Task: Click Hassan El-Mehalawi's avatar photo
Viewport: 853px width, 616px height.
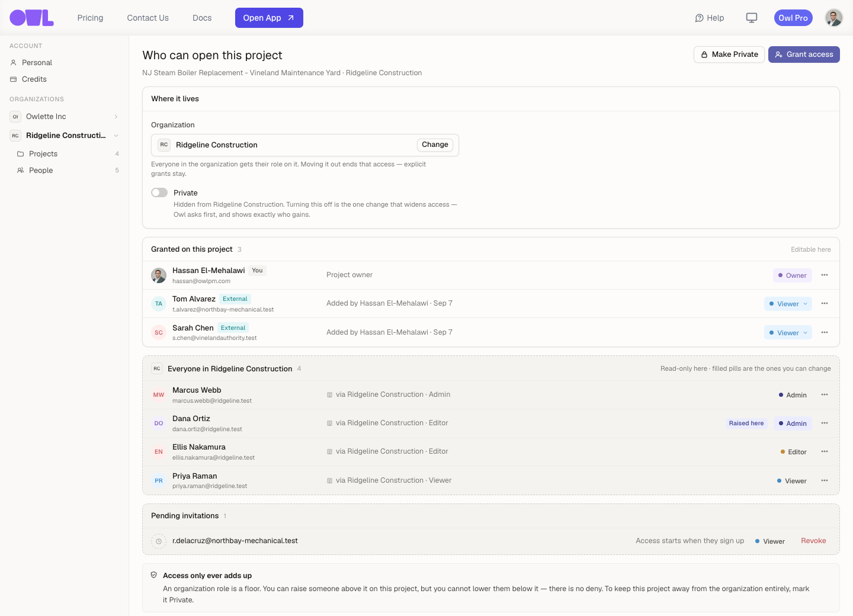Action: click(x=159, y=275)
